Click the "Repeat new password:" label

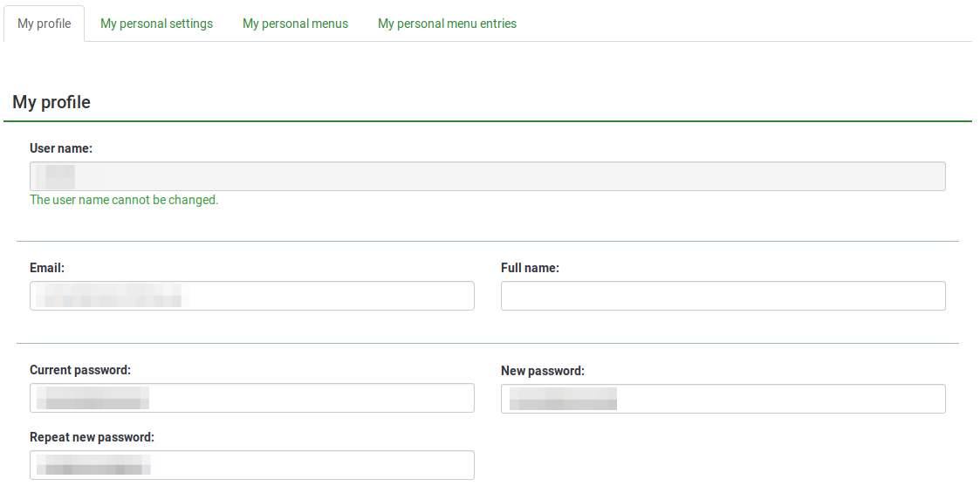(92, 436)
